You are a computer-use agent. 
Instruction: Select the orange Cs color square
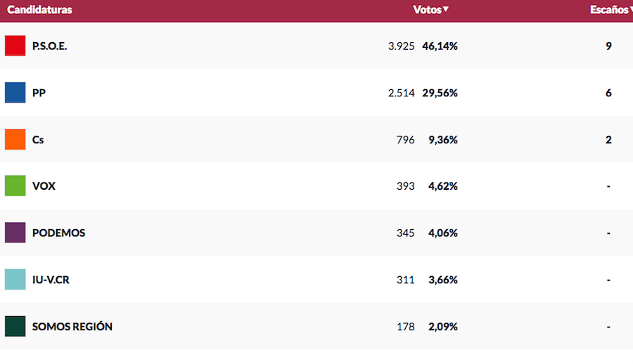click(x=15, y=139)
